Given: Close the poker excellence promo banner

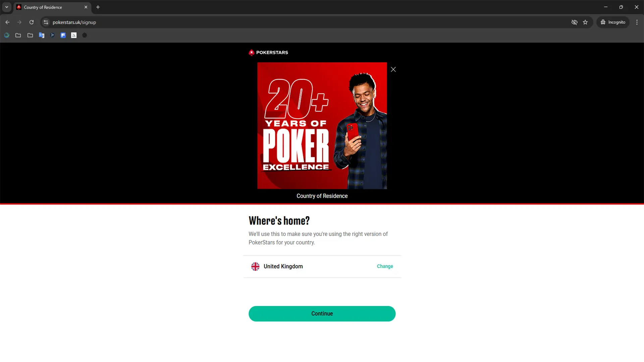Looking at the screenshot, I should click(x=393, y=69).
